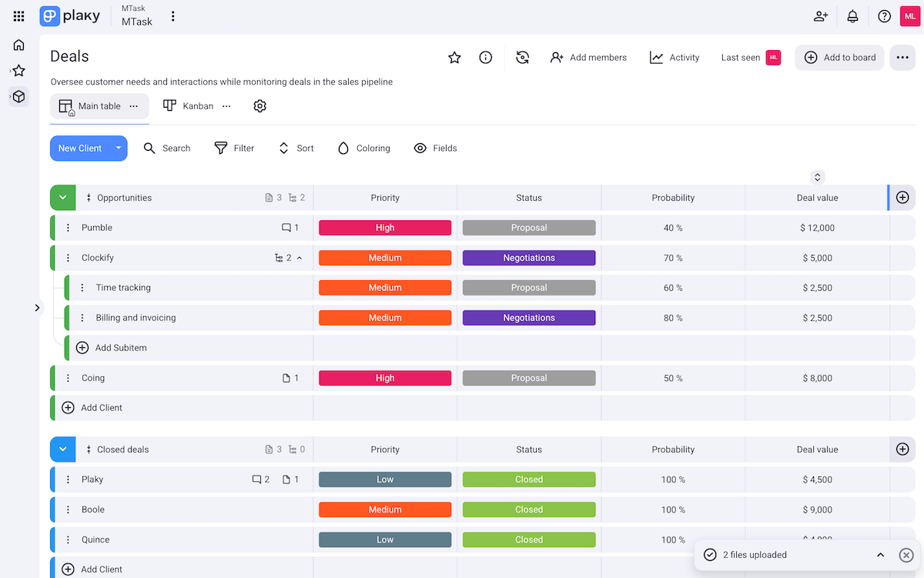Favorite the Deals board with the star

click(x=454, y=57)
